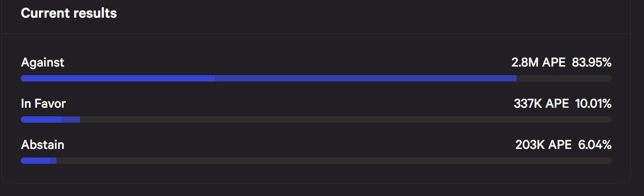Click unfilled gray part of Abstain bar
Image resolution: width=644 pixels, height=196 pixels.
click(x=334, y=161)
